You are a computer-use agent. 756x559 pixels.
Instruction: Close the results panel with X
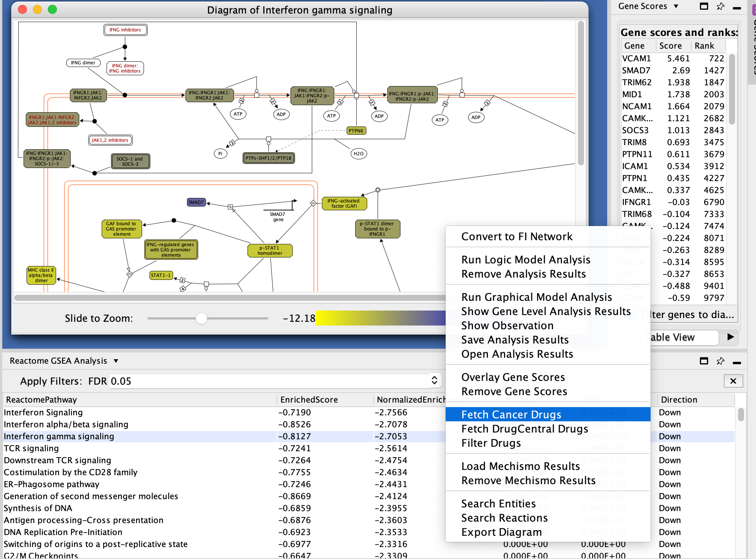pos(733,381)
